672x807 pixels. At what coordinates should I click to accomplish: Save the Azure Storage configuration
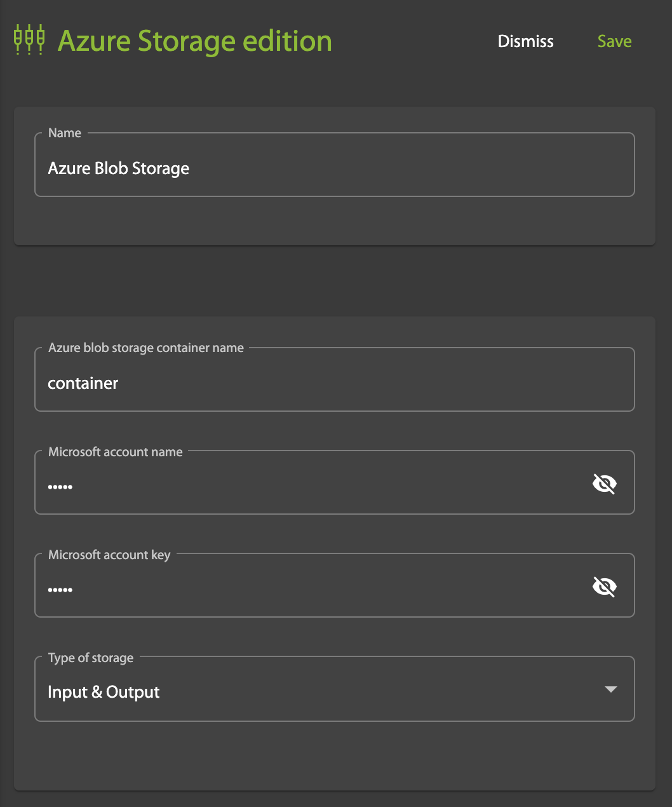(x=614, y=41)
